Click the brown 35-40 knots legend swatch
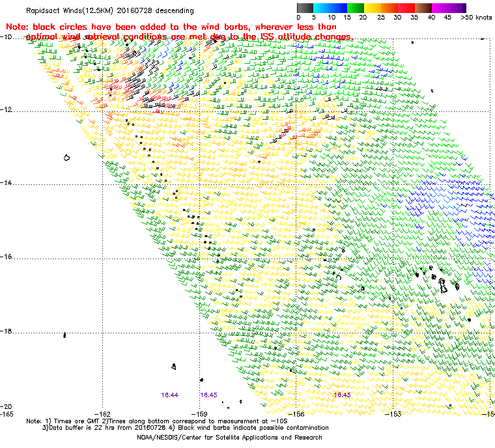The width and height of the screenshot is (495, 448). 423,8
